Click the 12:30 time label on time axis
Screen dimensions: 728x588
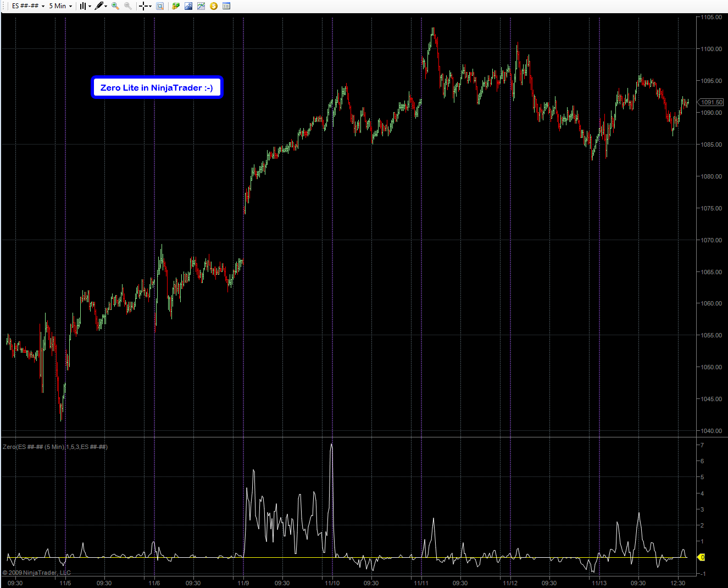pyautogui.click(x=678, y=583)
